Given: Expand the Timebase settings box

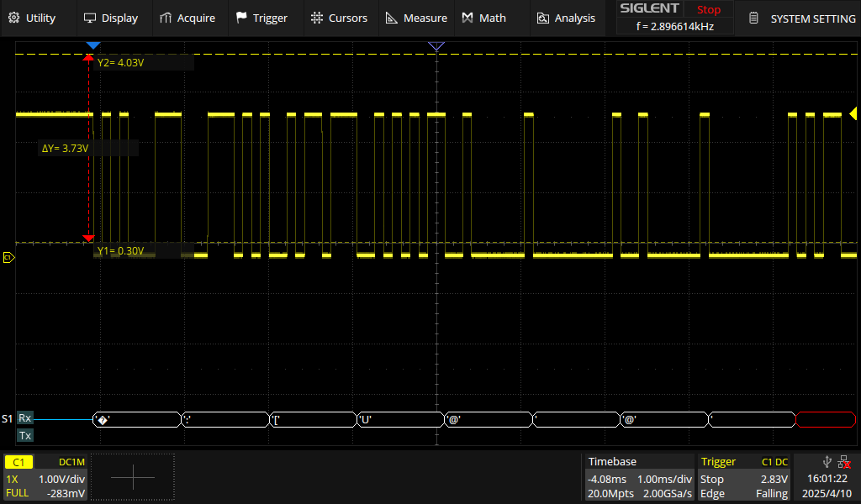Looking at the screenshot, I should (x=639, y=477).
